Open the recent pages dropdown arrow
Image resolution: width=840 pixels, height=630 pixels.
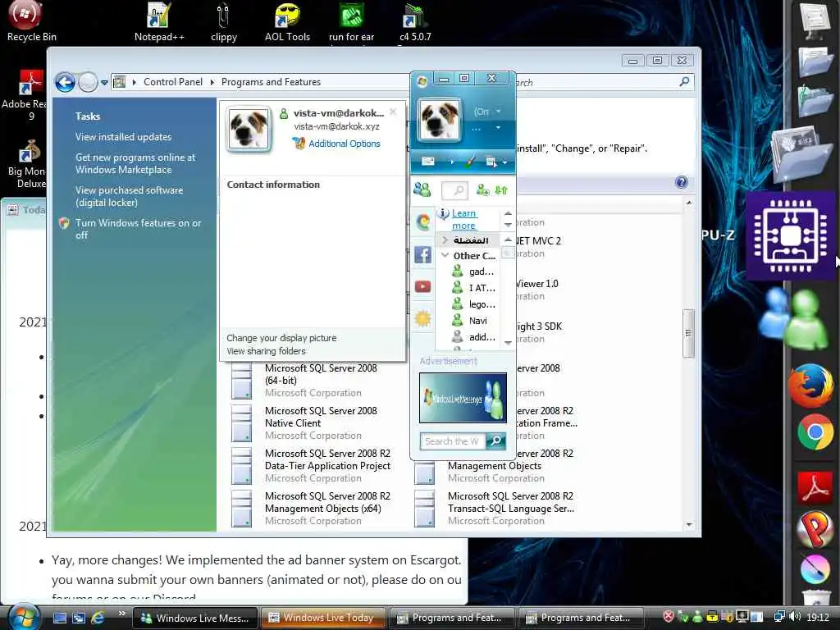[104, 83]
